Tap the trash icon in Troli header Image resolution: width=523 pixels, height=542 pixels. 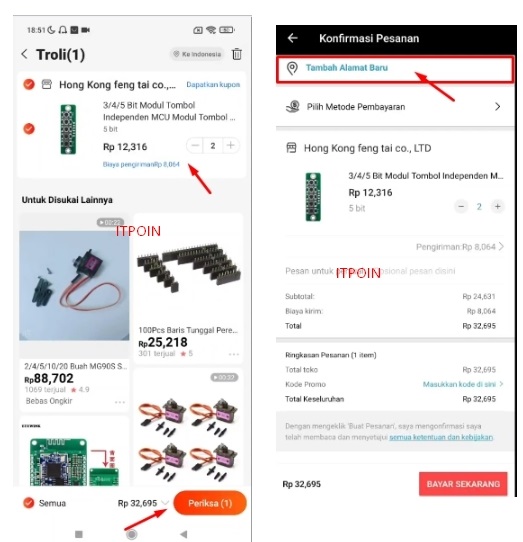point(237,54)
